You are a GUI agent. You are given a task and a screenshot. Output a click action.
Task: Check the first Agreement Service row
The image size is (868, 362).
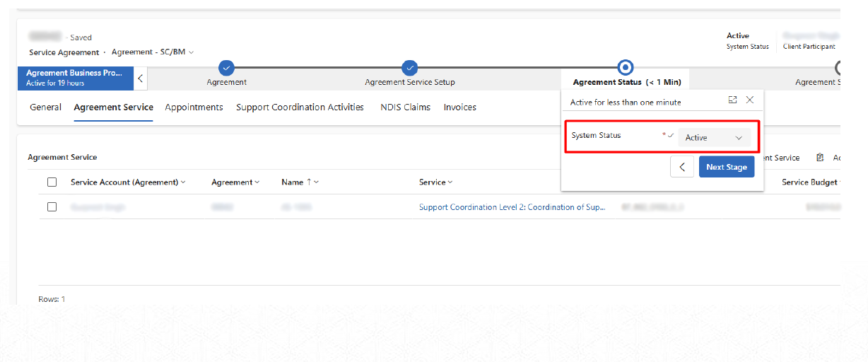pyautogui.click(x=52, y=207)
